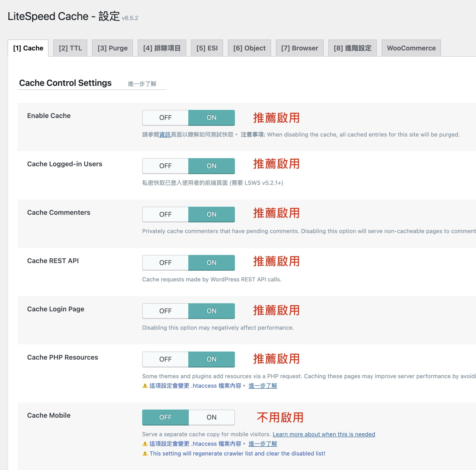Click the warning icon under Cache PHP Resources
Image resolution: width=476 pixels, height=470 pixels.
[x=145, y=386]
